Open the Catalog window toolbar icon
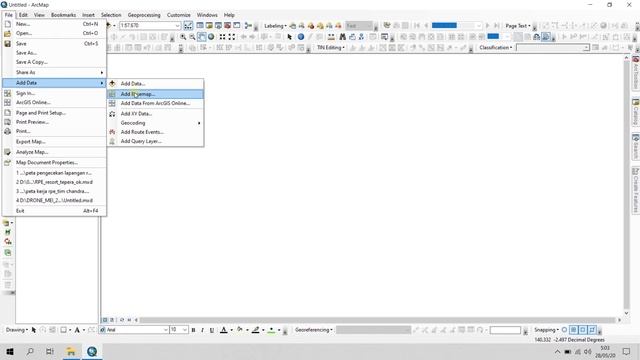The height and width of the screenshot is (360, 640). coord(209,25)
